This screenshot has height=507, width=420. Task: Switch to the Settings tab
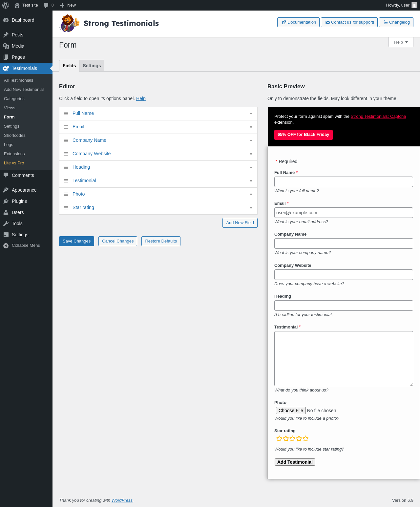92,66
